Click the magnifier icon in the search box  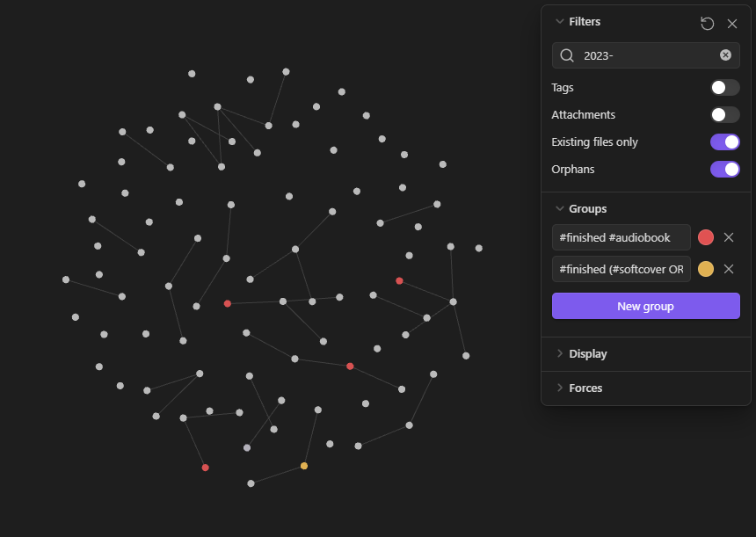pos(567,55)
